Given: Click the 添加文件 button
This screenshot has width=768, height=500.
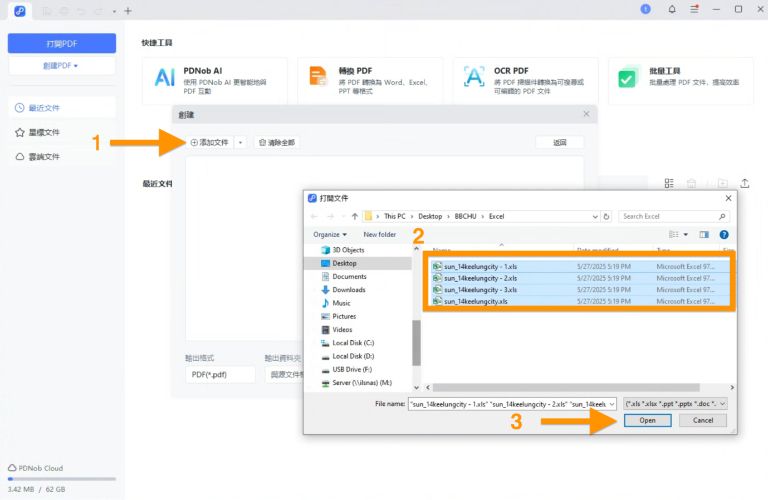Looking at the screenshot, I should coord(210,143).
